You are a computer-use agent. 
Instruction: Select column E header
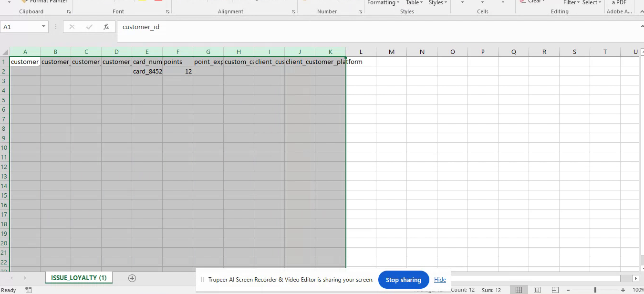point(147,52)
